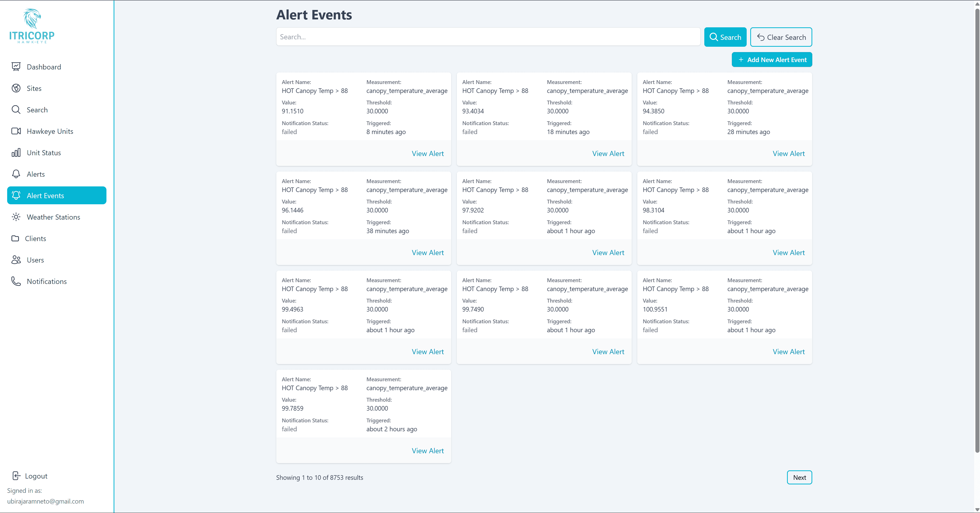Click the Hawkeye Units camera icon
The width and height of the screenshot is (980, 513).
[16, 131]
